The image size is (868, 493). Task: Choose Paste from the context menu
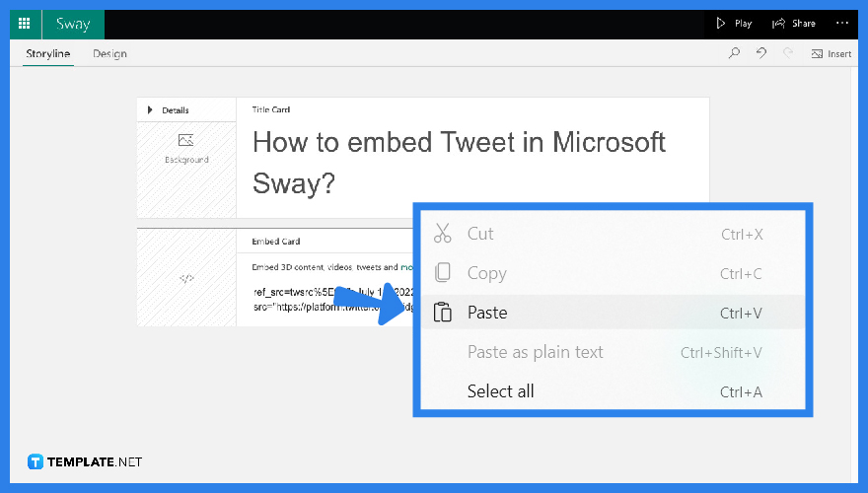coord(613,313)
